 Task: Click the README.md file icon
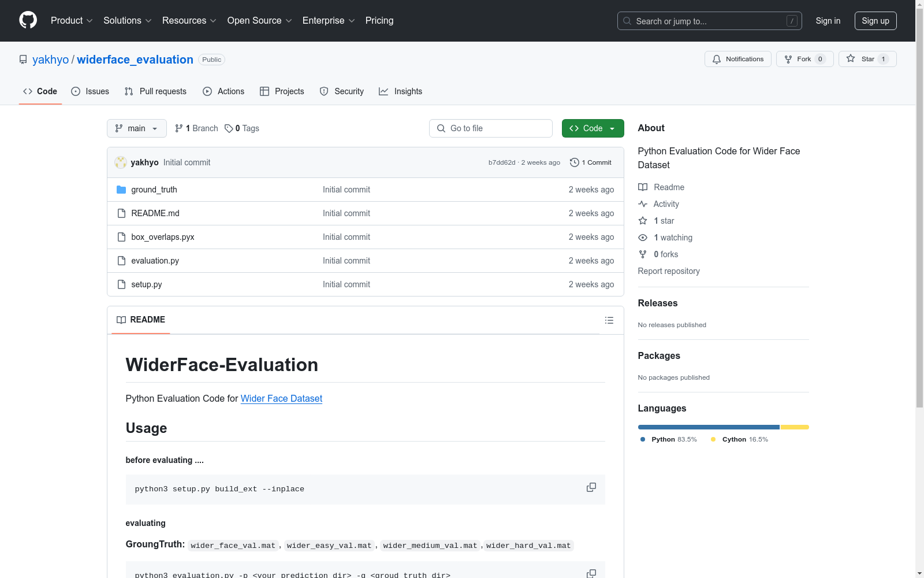pyautogui.click(x=121, y=213)
